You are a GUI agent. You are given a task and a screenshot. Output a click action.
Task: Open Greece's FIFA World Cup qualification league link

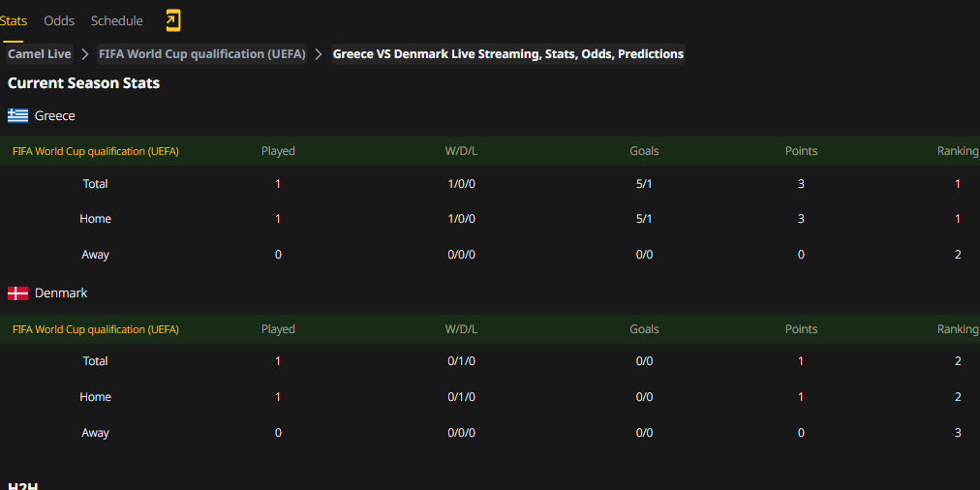point(96,151)
